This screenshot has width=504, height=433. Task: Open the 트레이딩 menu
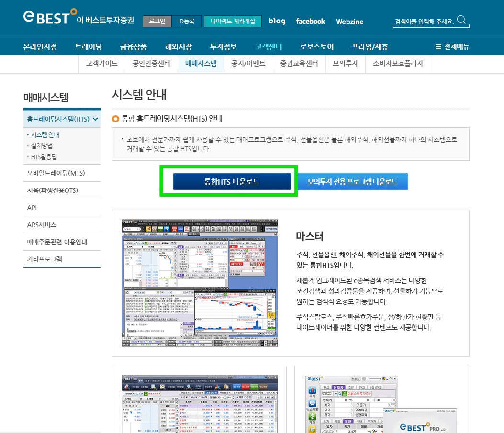point(89,47)
